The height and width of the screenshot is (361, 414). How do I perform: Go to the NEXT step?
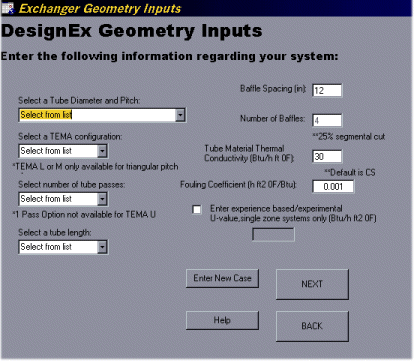point(312,284)
